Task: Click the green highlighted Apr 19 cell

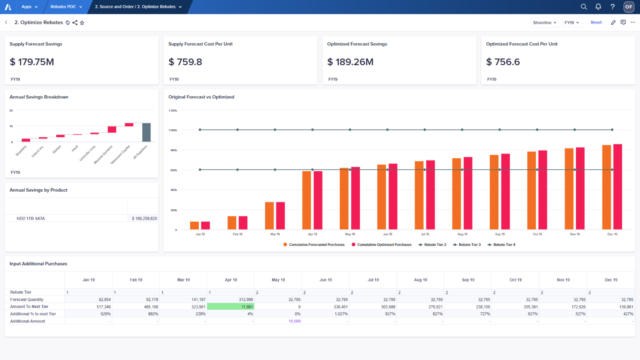Action: tap(231, 307)
